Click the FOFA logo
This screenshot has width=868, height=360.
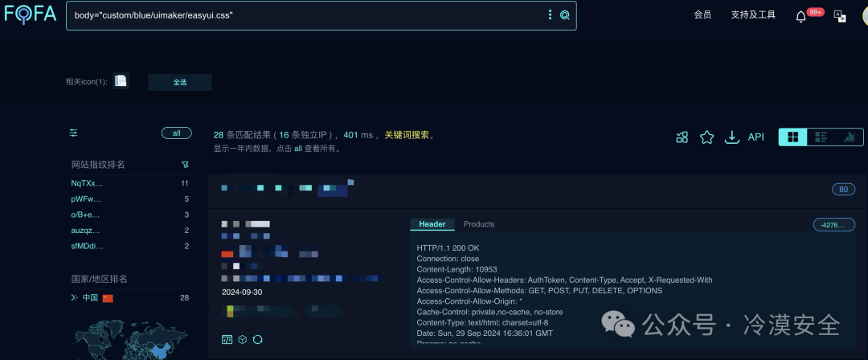(31, 14)
